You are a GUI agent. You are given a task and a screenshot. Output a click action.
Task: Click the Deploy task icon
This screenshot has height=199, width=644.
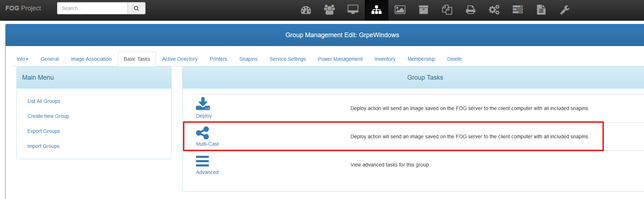(x=203, y=104)
